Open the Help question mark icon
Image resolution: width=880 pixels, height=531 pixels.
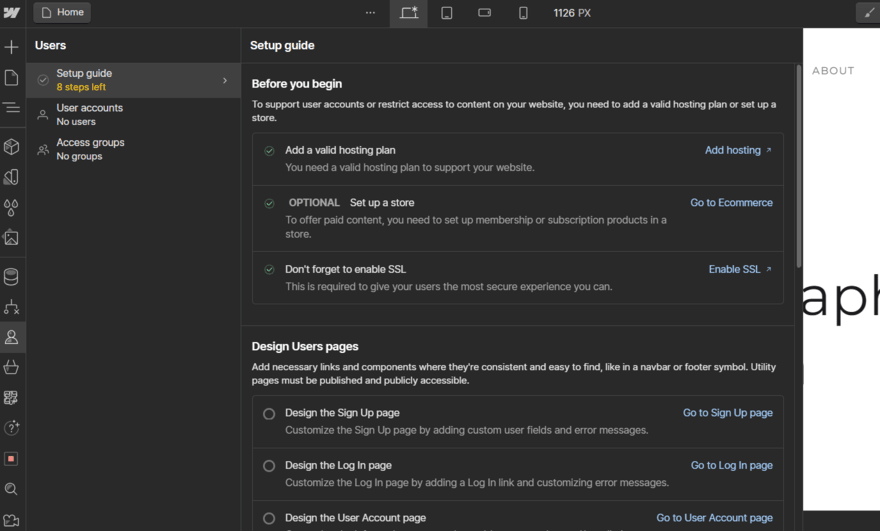point(11,428)
